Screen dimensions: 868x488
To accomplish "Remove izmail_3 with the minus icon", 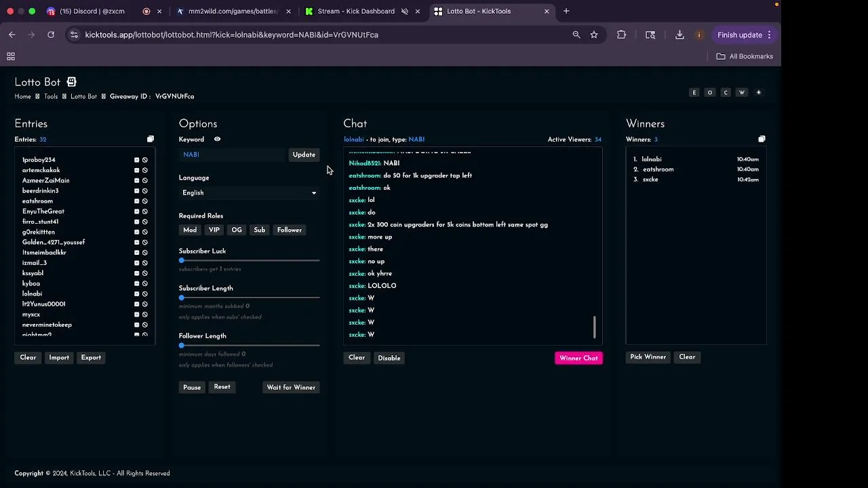I will point(136,263).
